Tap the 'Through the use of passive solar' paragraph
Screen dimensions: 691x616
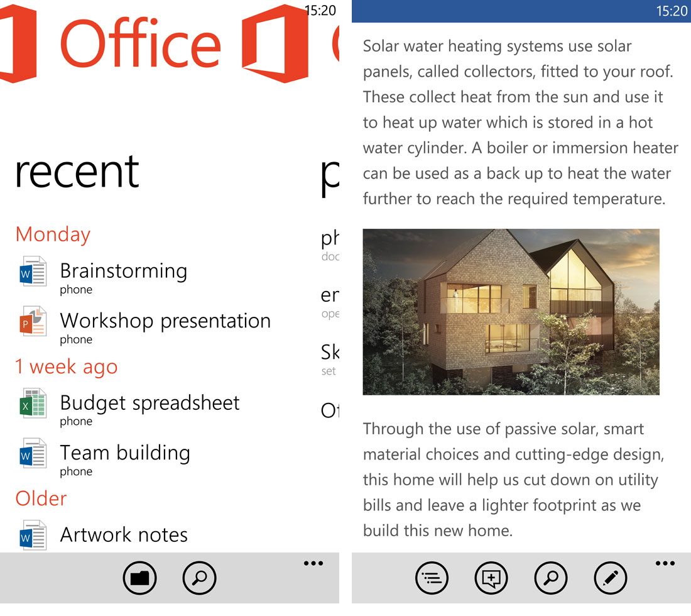point(513,480)
